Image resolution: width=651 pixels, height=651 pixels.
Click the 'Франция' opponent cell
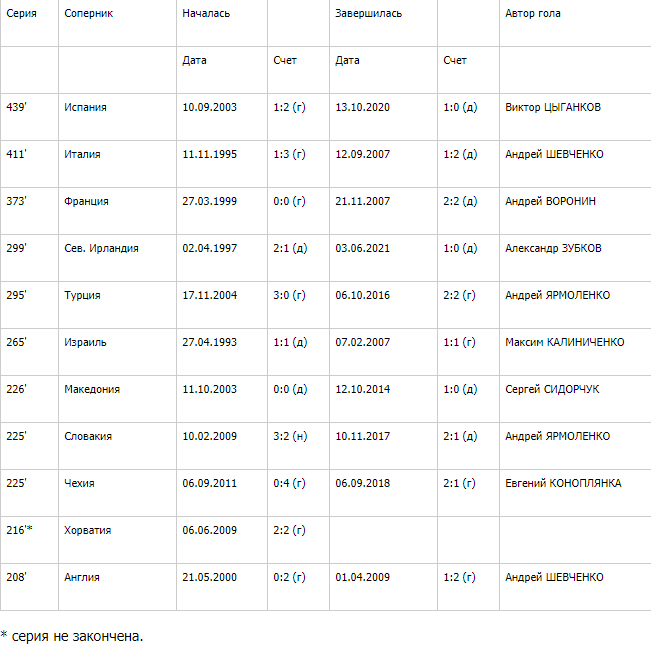[86, 201]
